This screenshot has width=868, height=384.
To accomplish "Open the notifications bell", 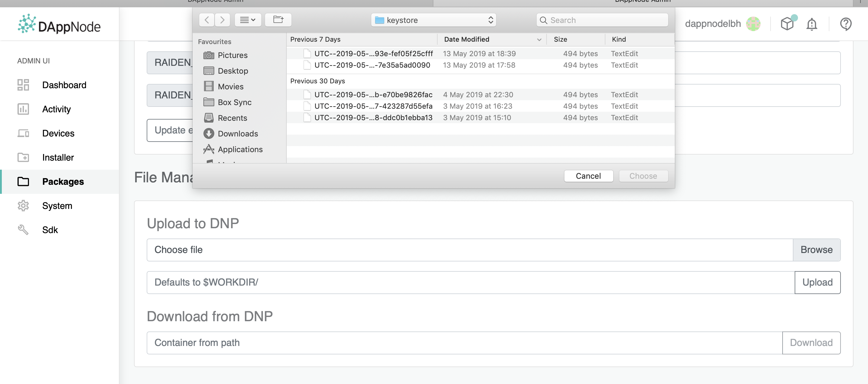I will [811, 24].
